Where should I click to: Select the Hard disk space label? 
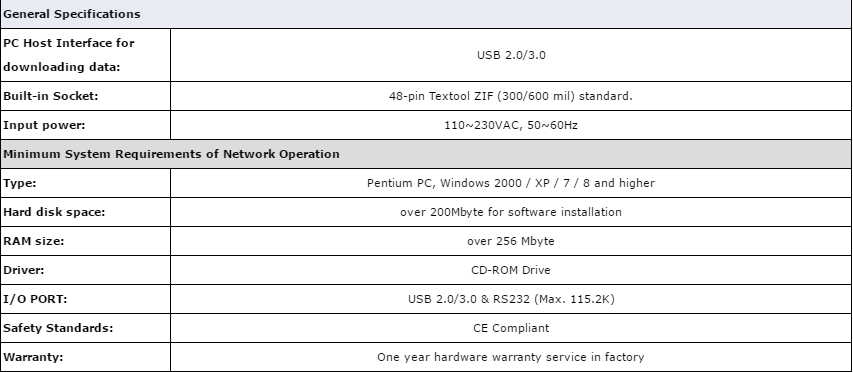tap(54, 212)
